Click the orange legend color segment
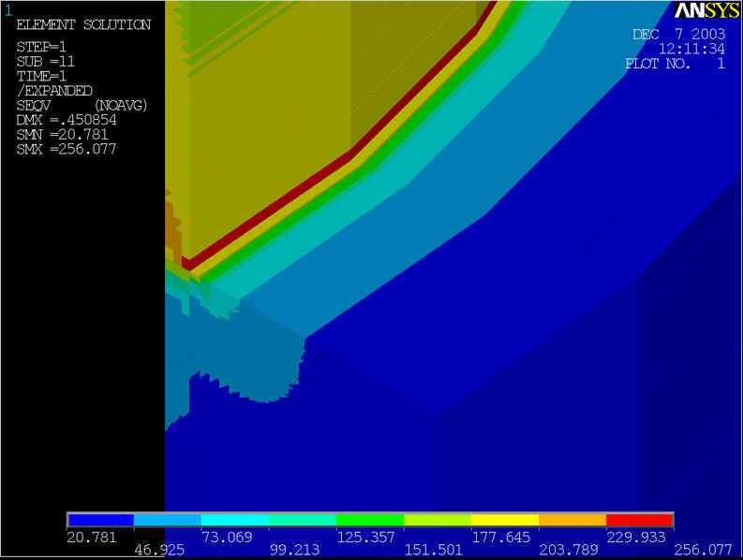The width and height of the screenshot is (743, 560). pyautogui.click(x=572, y=519)
